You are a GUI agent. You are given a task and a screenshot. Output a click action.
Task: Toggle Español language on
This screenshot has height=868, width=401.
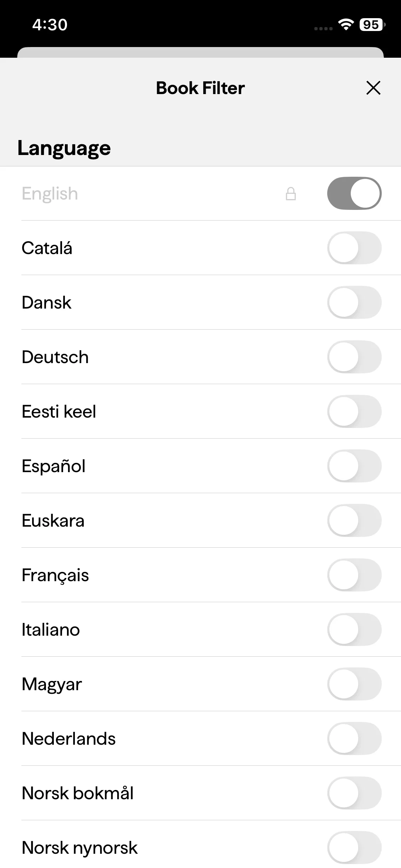pyautogui.click(x=354, y=466)
